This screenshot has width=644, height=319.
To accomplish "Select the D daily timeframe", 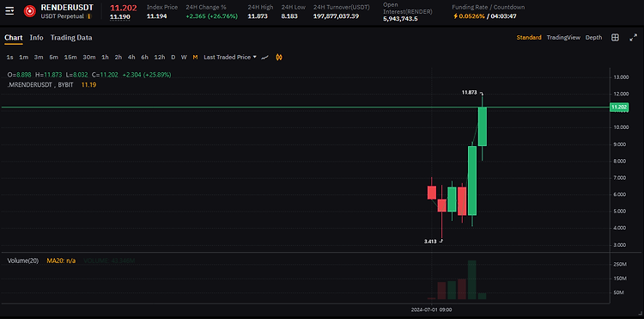I will [x=173, y=57].
